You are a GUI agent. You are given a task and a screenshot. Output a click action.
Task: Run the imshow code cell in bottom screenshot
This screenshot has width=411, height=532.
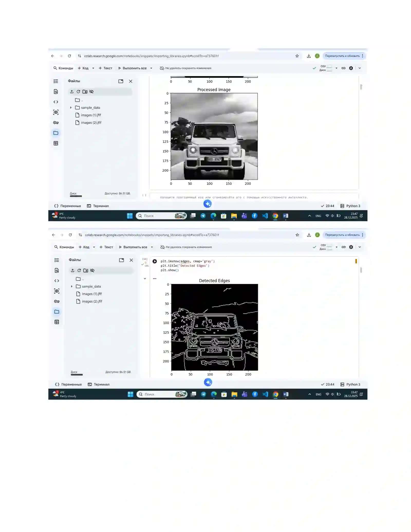(x=155, y=261)
